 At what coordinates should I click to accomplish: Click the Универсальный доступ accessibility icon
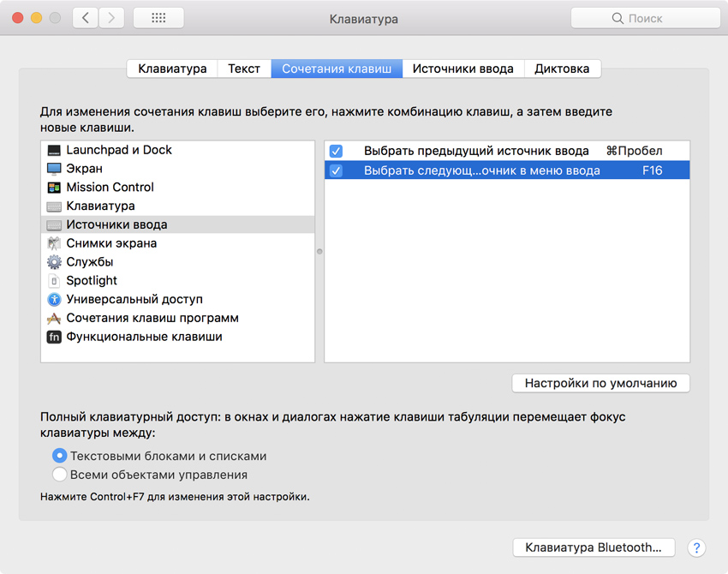[x=54, y=300]
